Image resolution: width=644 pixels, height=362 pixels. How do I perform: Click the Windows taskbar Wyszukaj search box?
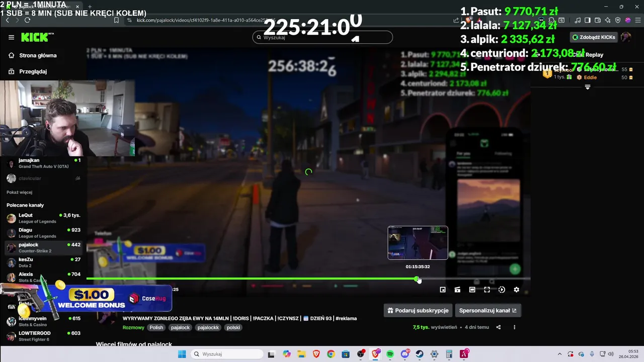[x=226, y=354]
